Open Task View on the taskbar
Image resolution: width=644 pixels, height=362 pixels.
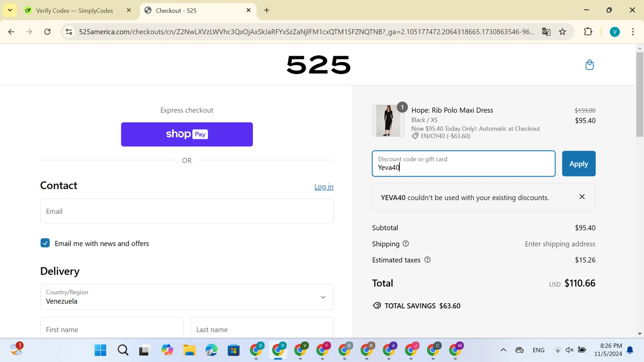(x=145, y=350)
